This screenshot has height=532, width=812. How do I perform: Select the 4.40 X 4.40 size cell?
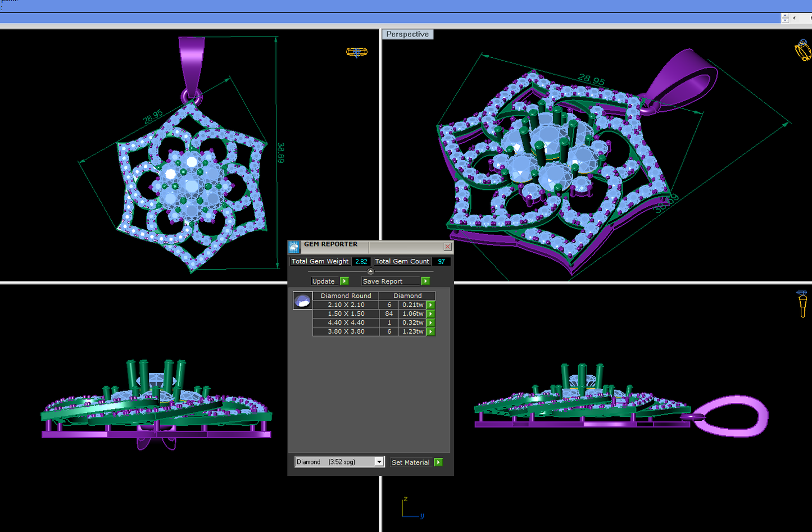tap(346, 323)
